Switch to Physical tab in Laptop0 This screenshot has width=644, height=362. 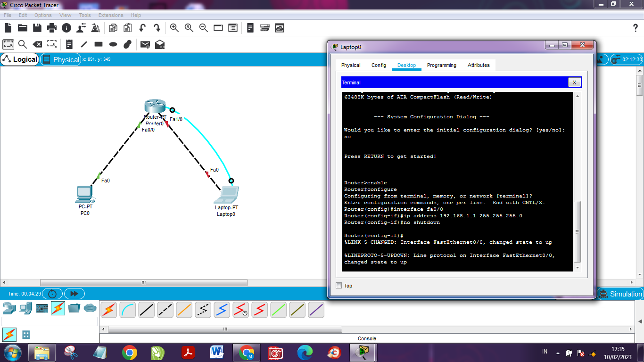coord(351,65)
